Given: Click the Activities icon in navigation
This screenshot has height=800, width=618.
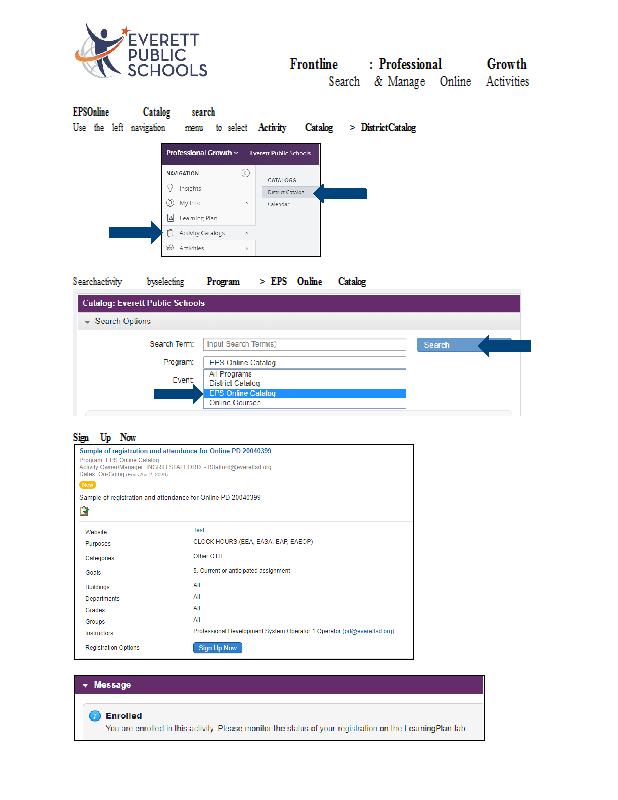Looking at the screenshot, I should pos(170,247).
